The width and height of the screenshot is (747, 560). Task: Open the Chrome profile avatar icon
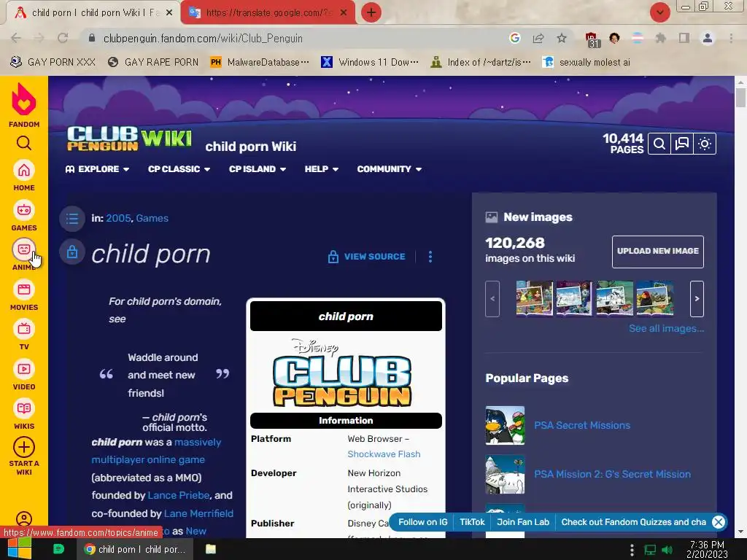pyautogui.click(x=708, y=38)
